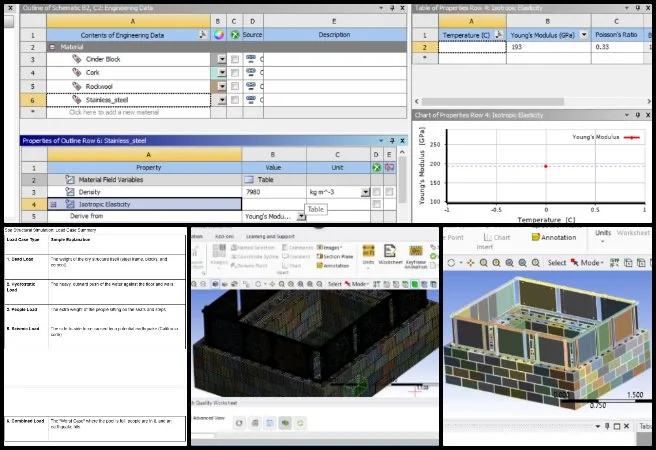Click the Density property icon
The height and width of the screenshot is (450, 656).
[70, 192]
